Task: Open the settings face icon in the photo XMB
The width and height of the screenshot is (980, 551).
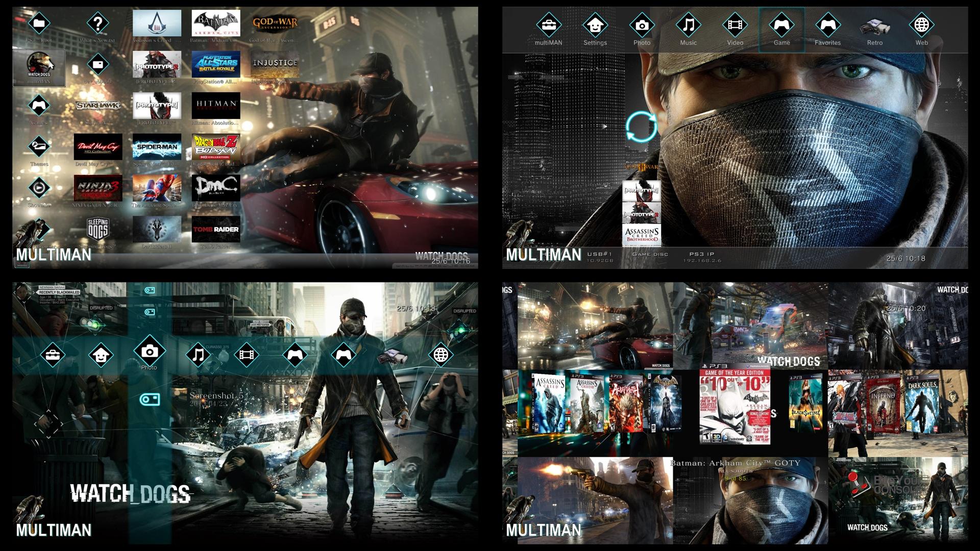Action: pyautogui.click(x=101, y=354)
